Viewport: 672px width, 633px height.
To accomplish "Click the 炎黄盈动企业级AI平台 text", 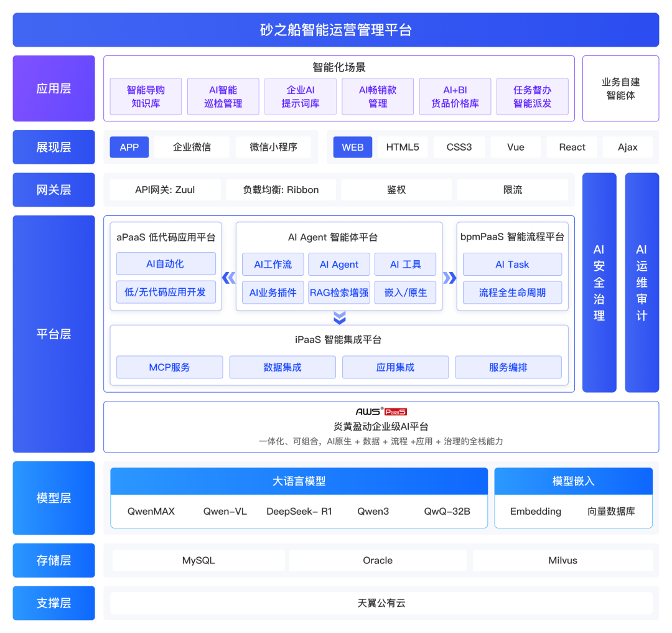I will pos(381,426).
